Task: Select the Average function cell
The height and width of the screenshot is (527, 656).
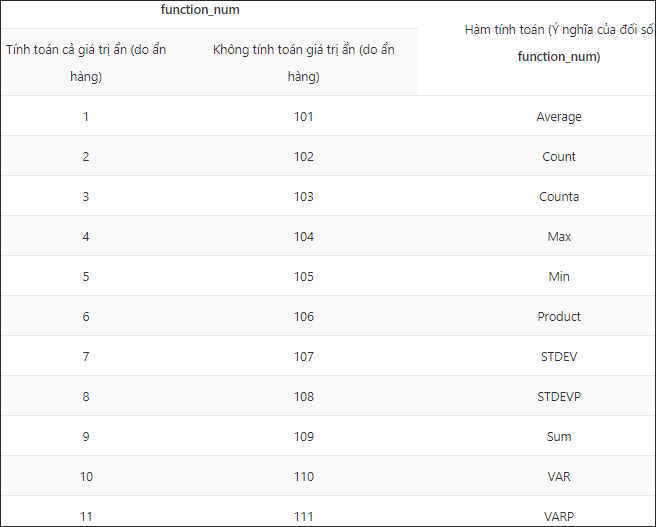Action: coord(558,117)
